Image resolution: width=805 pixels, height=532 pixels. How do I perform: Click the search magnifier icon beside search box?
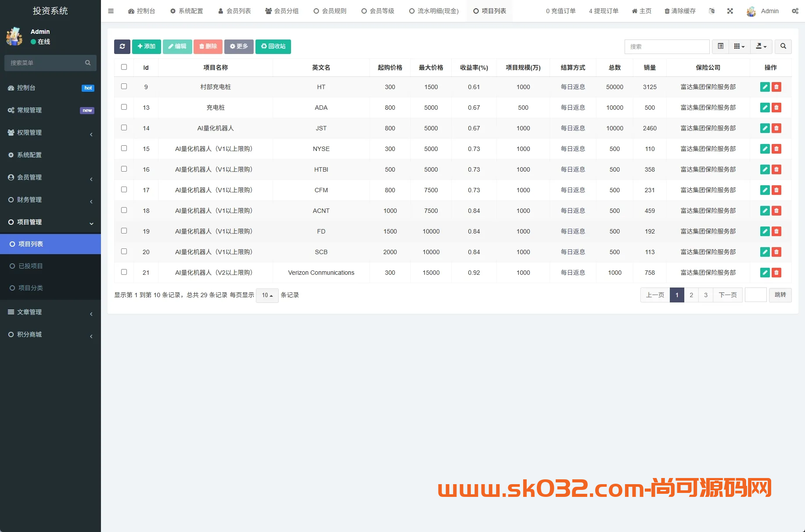coord(783,47)
